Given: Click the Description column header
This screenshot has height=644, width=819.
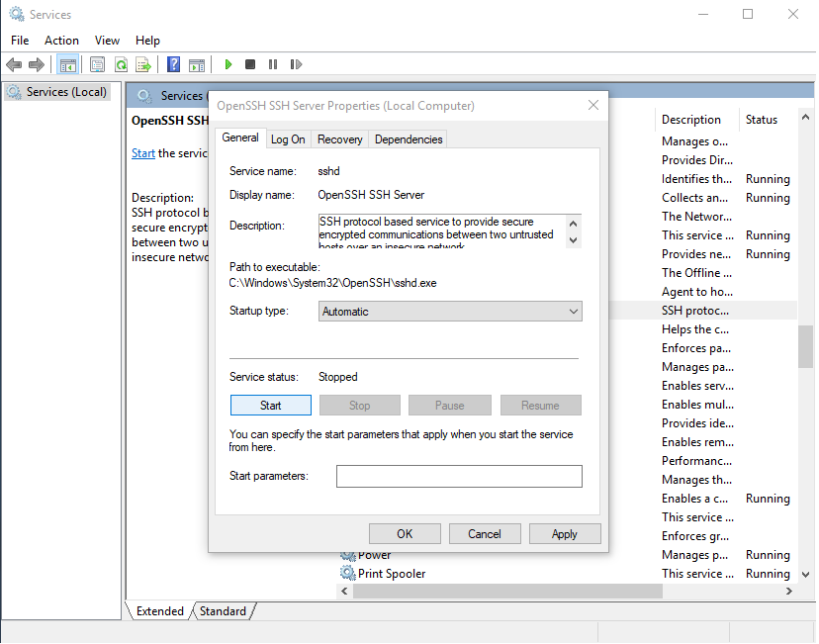Looking at the screenshot, I should tap(696, 120).
